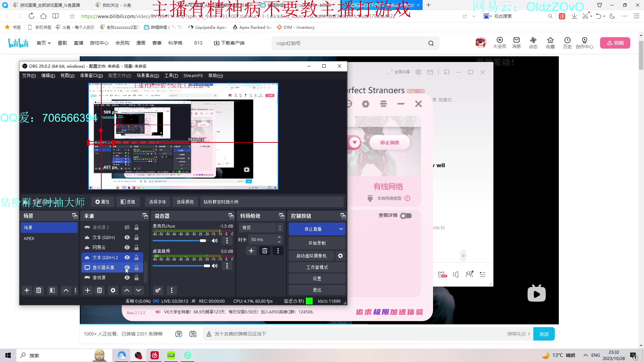Open the 文件(F) menu in OBS

coord(29,75)
